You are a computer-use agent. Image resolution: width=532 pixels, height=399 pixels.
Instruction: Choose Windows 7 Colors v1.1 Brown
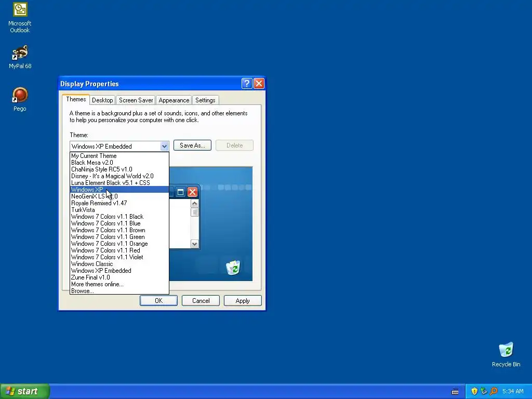click(x=119, y=230)
